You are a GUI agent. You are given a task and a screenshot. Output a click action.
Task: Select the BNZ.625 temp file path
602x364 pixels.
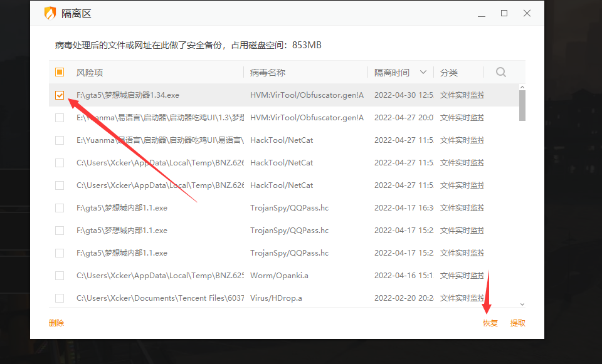coord(160,276)
